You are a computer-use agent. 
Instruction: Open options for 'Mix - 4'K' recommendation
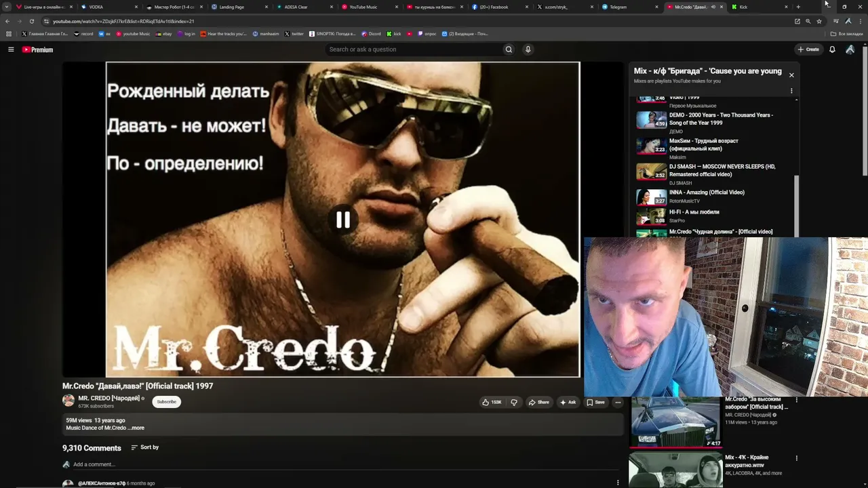pos(797,458)
